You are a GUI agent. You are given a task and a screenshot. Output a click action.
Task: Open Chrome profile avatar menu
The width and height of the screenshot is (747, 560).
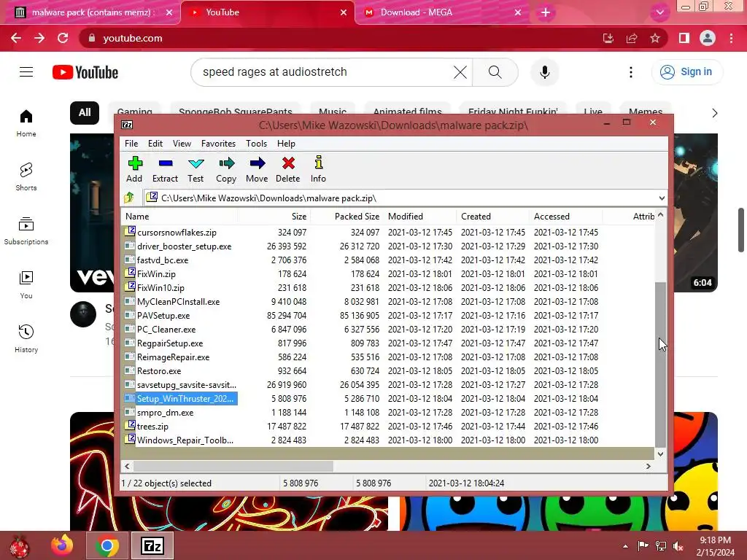(x=708, y=38)
